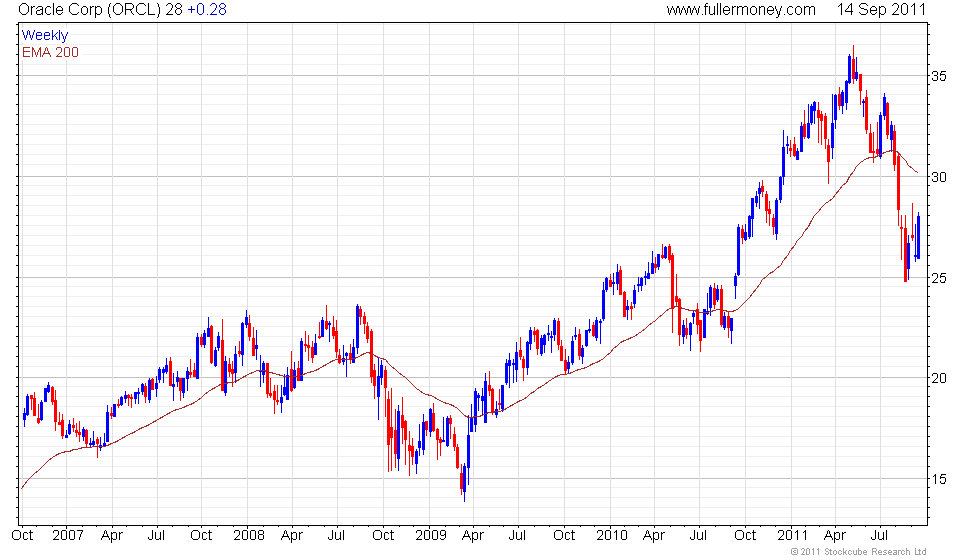Click the '2008' year label on time axis
This screenshot has height=560, width=980.
click(x=249, y=536)
